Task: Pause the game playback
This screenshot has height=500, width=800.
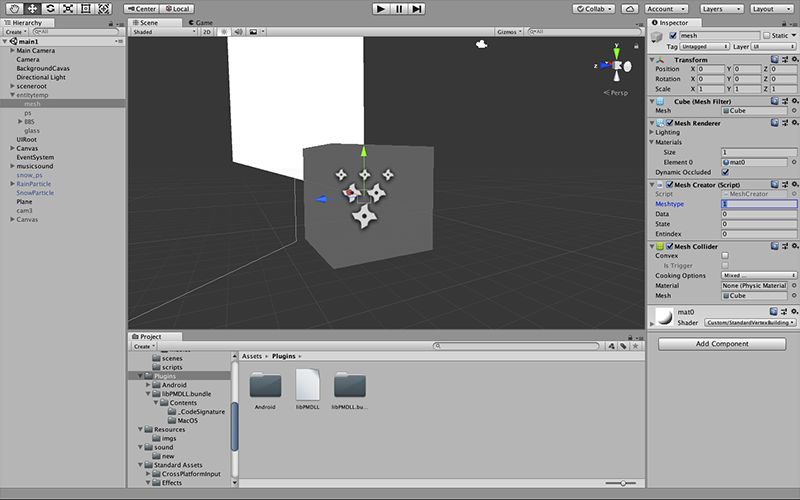Action: point(399,9)
